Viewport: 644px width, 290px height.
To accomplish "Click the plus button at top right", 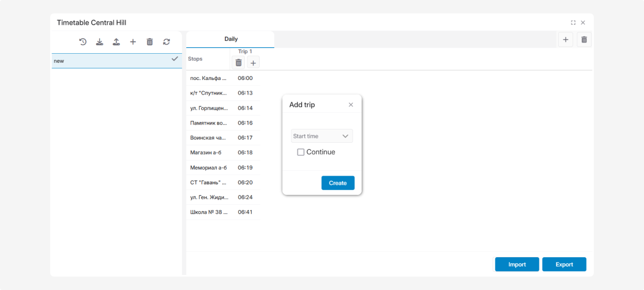I will 565,39.
